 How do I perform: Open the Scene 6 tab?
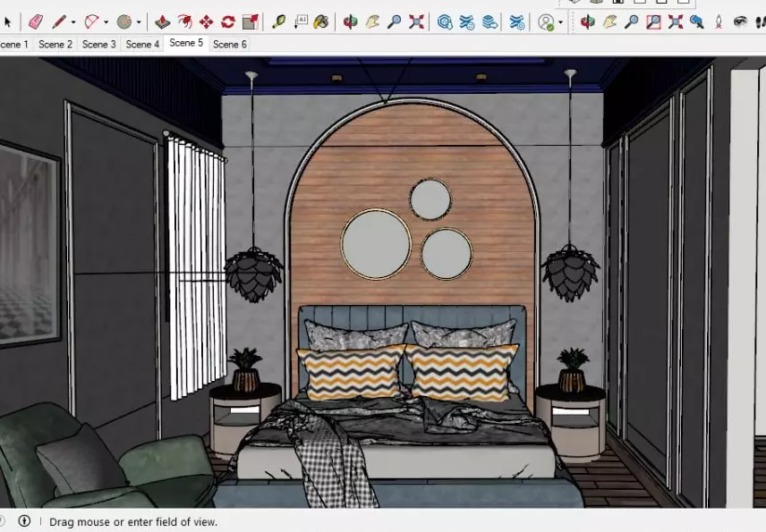[230, 44]
